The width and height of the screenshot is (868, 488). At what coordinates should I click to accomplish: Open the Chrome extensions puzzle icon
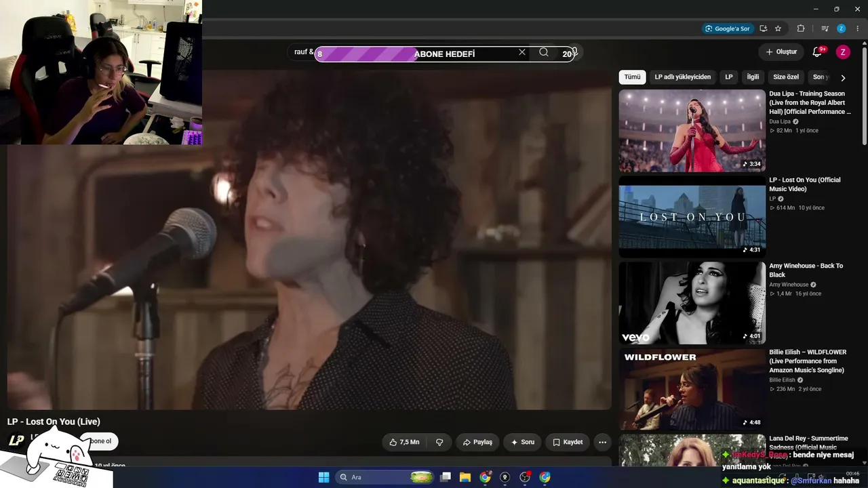[801, 28]
